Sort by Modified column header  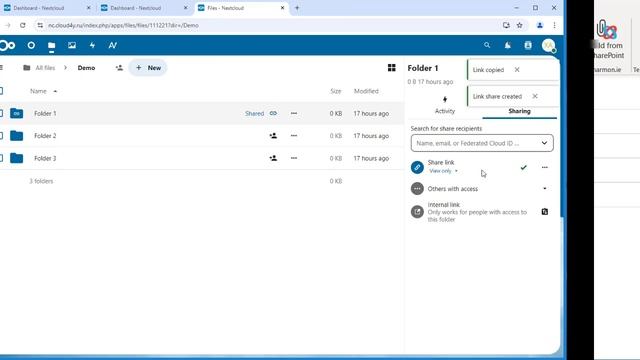[366, 91]
